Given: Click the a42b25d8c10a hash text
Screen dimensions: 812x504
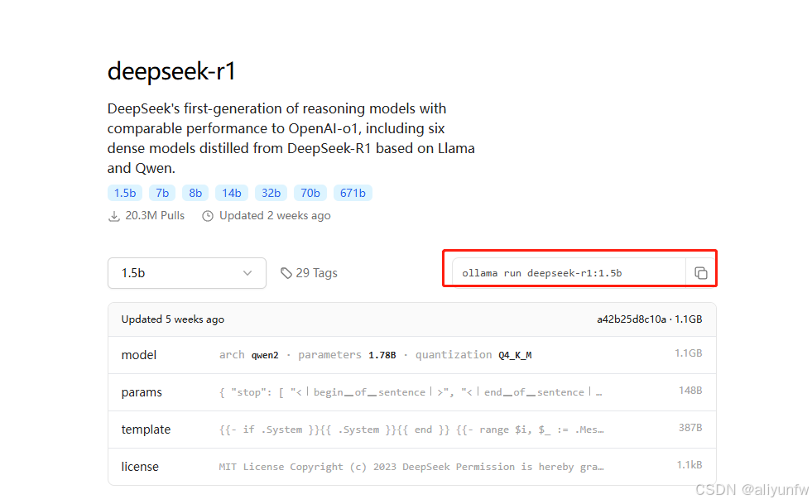Looking at the screenshot, I should tap(632, 319).
